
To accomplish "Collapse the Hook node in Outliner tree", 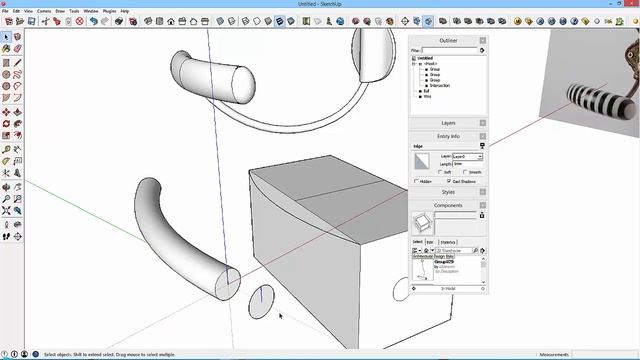I will coord(414,64).
